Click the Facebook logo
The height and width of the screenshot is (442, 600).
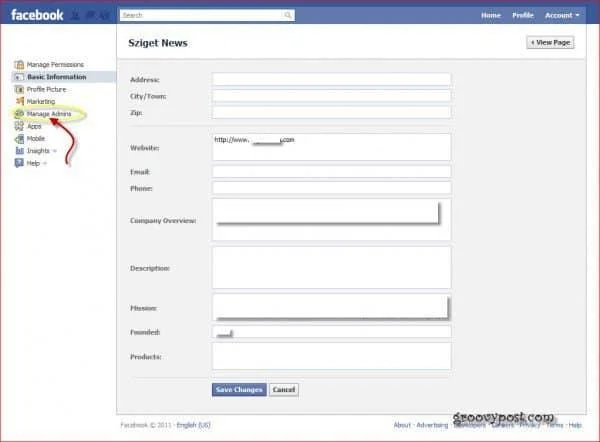coord(37,15)
